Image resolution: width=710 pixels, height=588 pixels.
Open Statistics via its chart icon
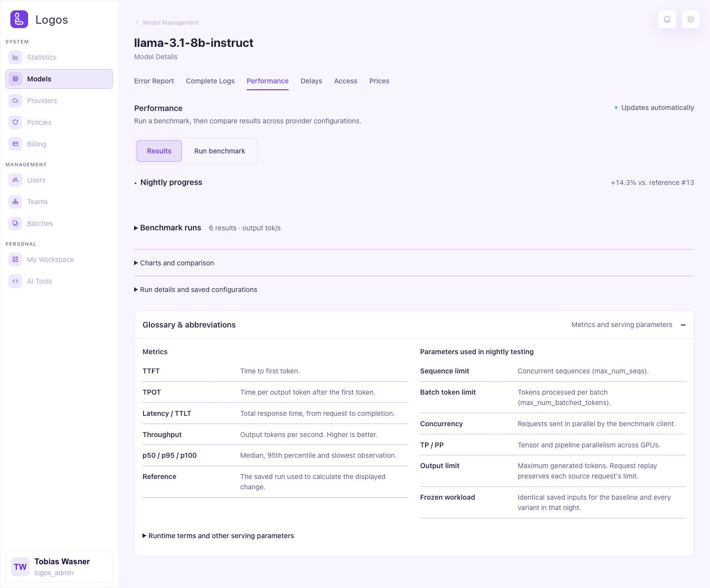pyautogui.click(x=15, y=57)
